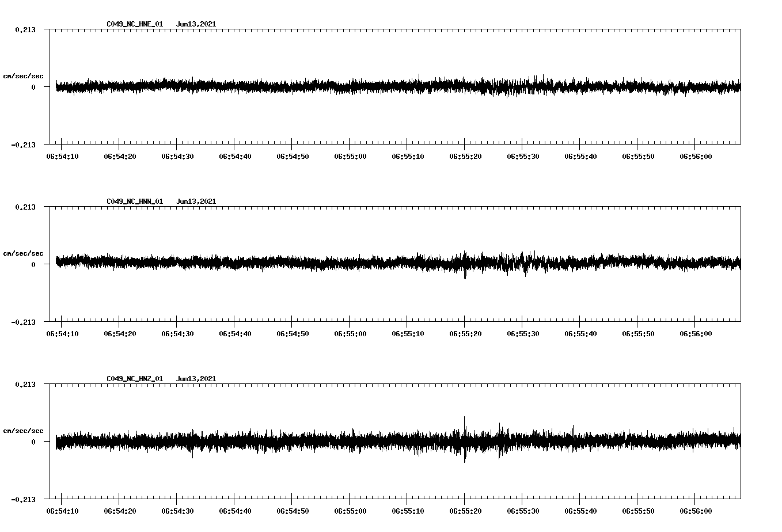This screenshot has height=532, width=782.
Task: Click the 06:55:20 time label under the HNZ plot
Action: 465,511
